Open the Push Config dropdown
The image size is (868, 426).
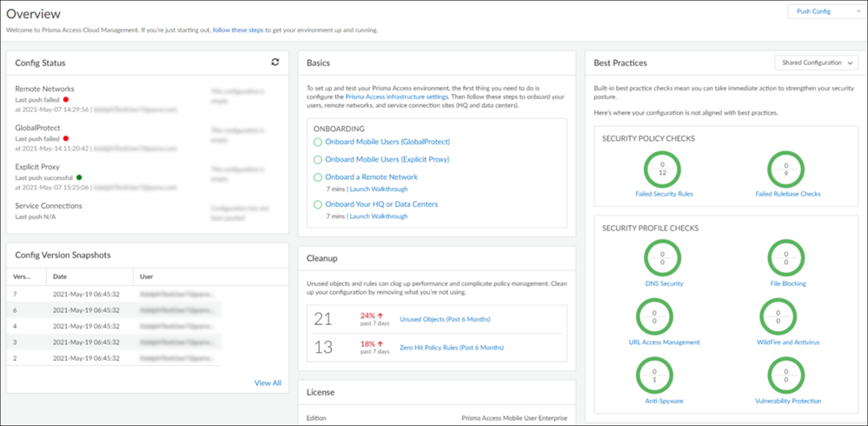click(x=822, y=11)
